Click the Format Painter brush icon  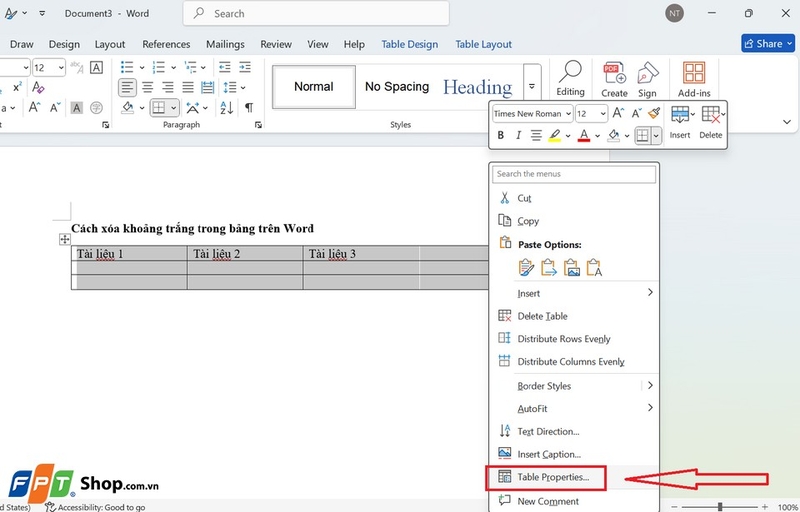click(654, 114)
